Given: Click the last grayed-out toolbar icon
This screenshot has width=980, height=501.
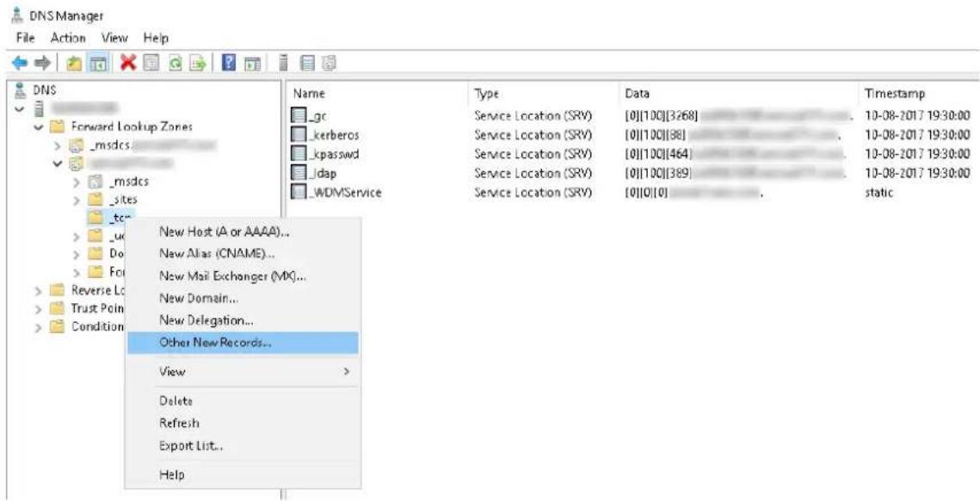Looking at the screenshot, I should coord(329,64).
